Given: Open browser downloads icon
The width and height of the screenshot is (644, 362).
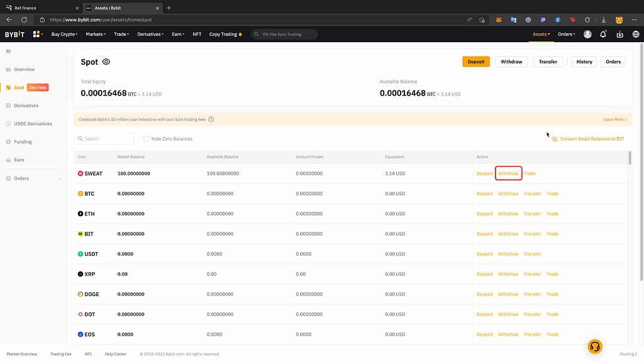Looking at the screenshot, I should [x=604, y=19].
